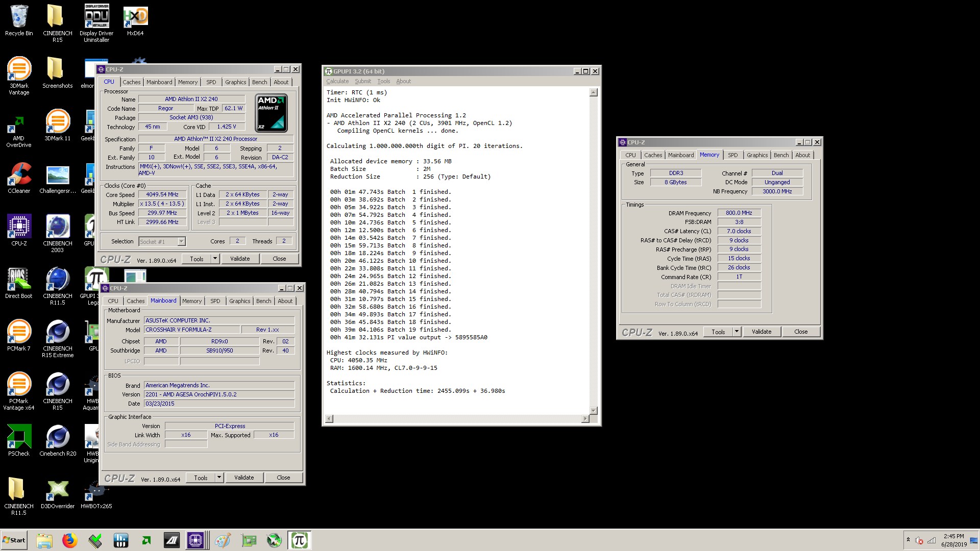Click Validate in the Memory window
The height and width of the screenshot is (551, 980).
click(x=762, y=332)
